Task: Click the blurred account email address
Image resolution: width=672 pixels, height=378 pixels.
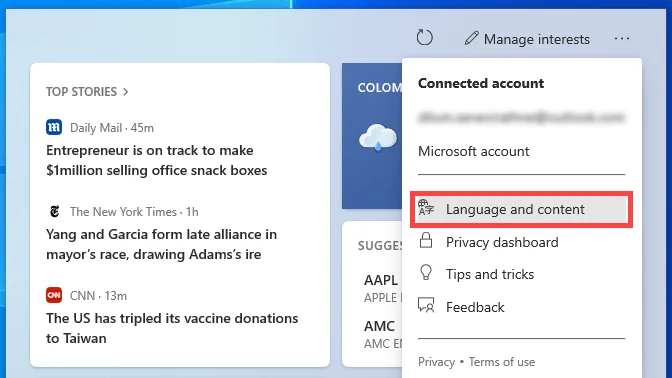Action: click(521, 117)
